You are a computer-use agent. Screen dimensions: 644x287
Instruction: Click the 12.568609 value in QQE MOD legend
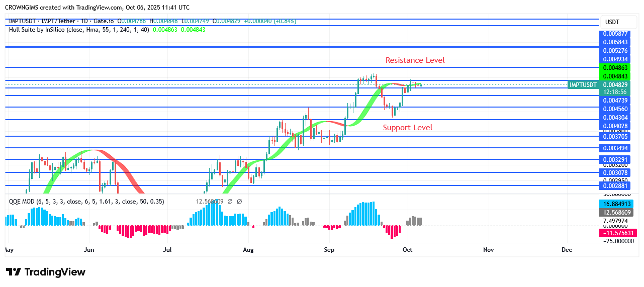click(x=209, y=202)
